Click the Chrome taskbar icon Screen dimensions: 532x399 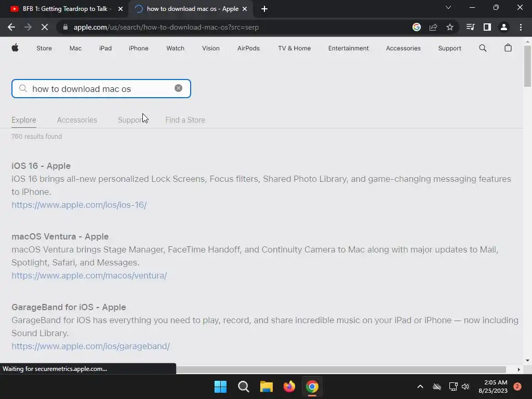(x=312, y=387)
